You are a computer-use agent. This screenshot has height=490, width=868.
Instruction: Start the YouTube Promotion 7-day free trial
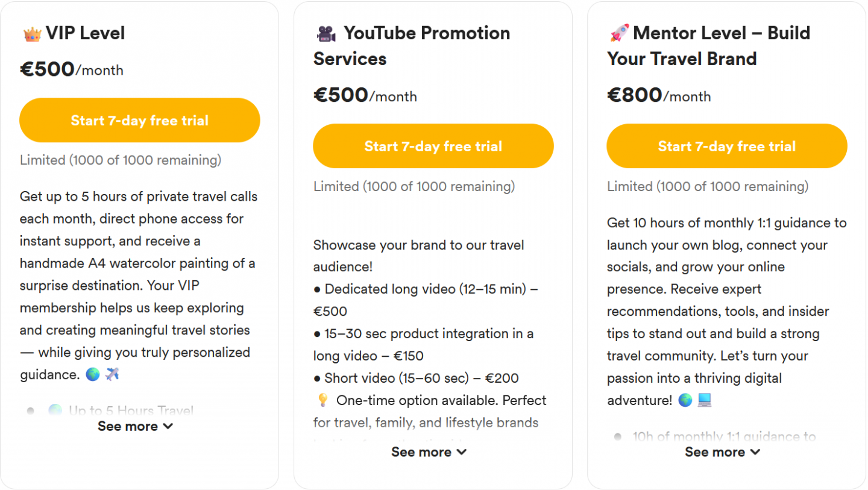[433, 146]
